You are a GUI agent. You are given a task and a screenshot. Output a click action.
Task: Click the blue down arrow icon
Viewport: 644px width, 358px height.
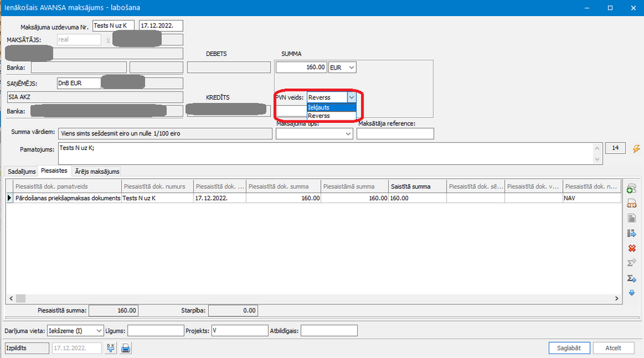click(x=632, y=292)
